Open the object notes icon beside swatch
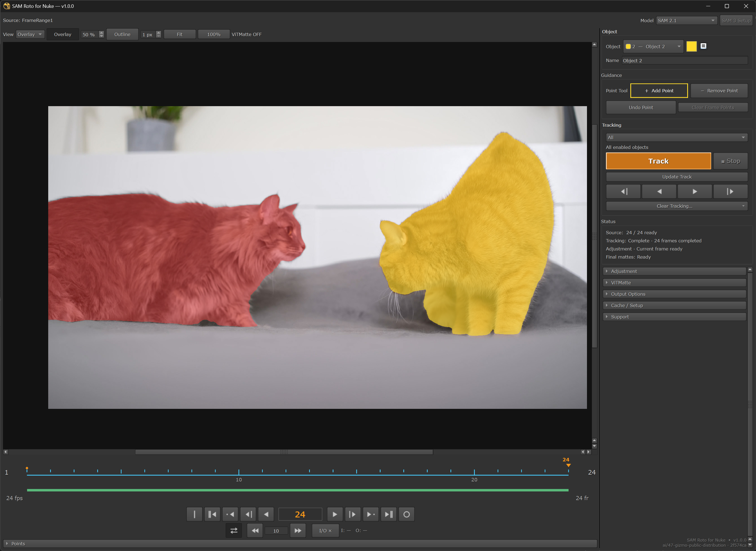Screen dimensions: 756x551 click(703, 46)
